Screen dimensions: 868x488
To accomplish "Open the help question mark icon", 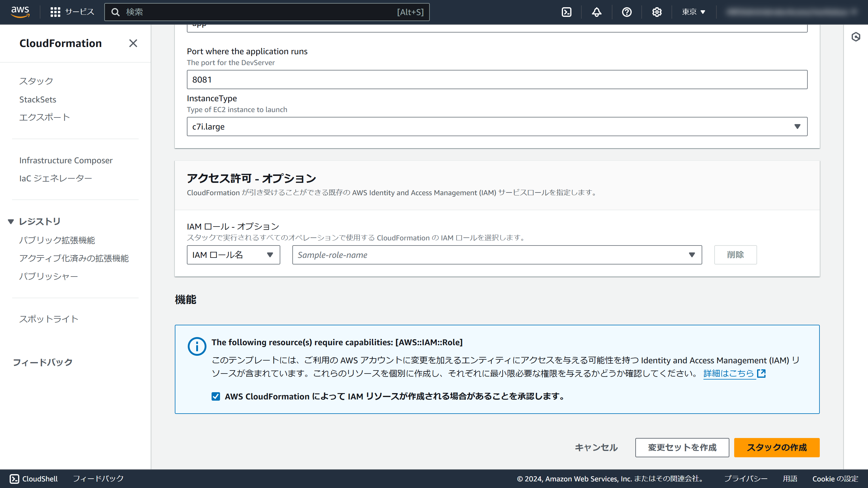I will (x=626, y=12).
